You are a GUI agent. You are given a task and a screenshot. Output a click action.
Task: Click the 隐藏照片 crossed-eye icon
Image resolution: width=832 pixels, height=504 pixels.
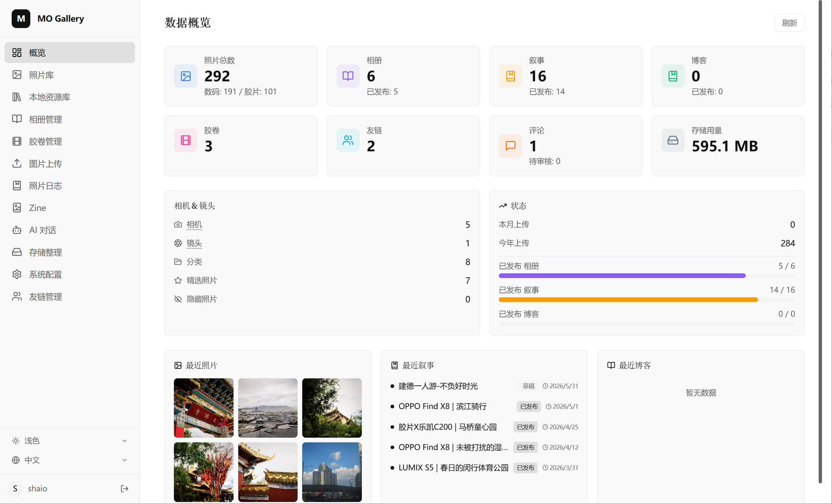(178, 299)
